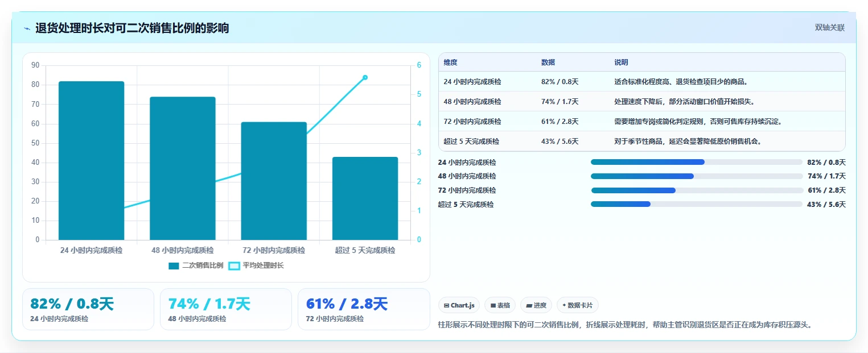Click the 双轴关联 badge in the header
This screenshot has width=868, height=353.
pos(830,28)
